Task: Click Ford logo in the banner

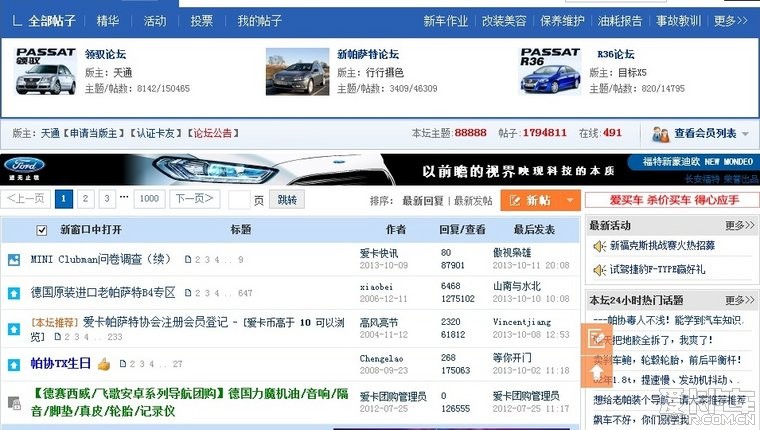Action: pos(24,165)
